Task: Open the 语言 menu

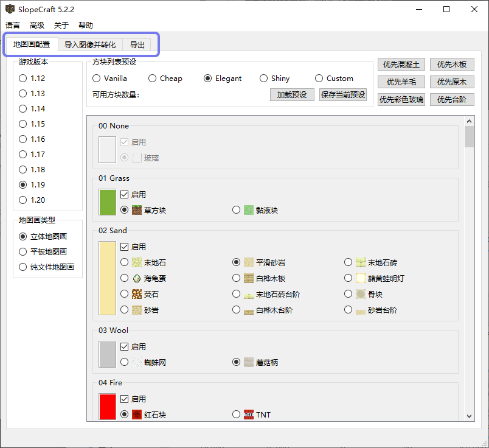Action: point(13,25)
